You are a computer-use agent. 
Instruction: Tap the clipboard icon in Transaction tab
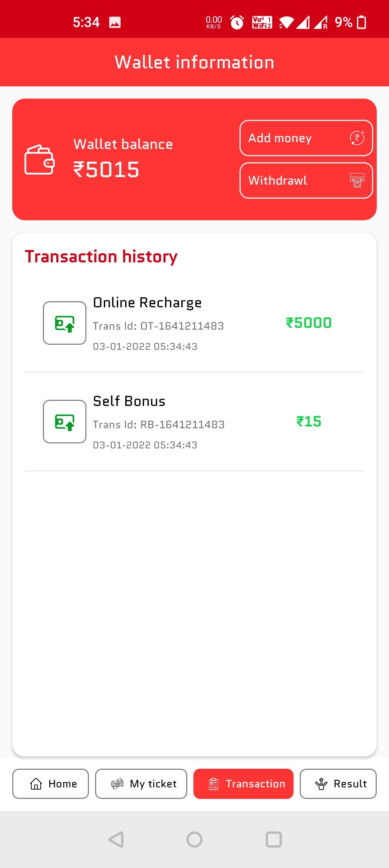pyautogui.click(x=214, y=784)
